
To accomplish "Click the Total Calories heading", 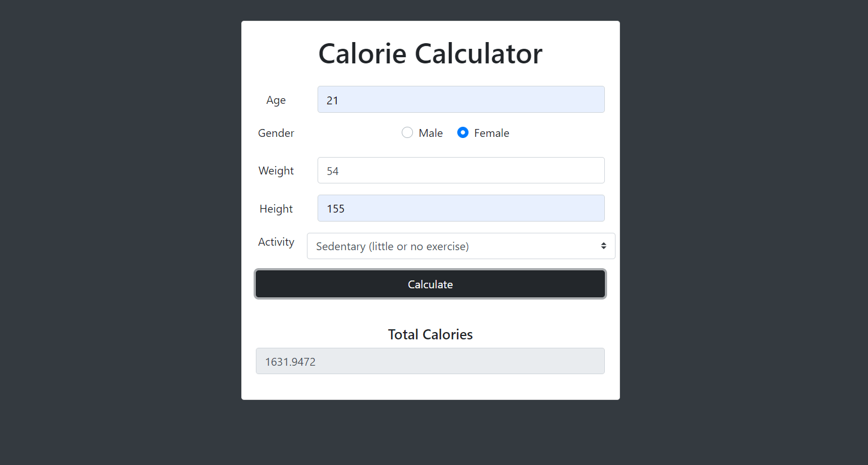I will tap(430, 334).
